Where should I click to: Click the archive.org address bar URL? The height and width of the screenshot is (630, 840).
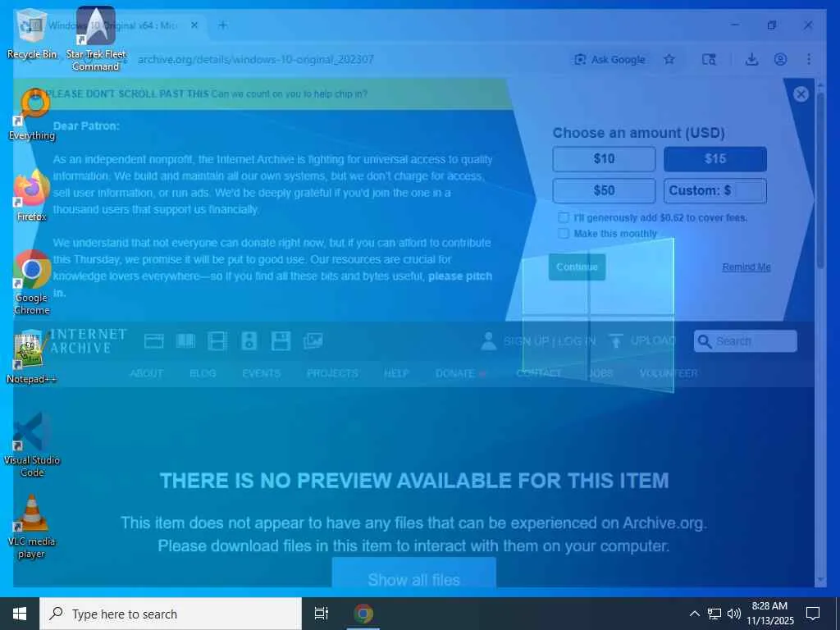pyautogui.click(x=256, y=59)
